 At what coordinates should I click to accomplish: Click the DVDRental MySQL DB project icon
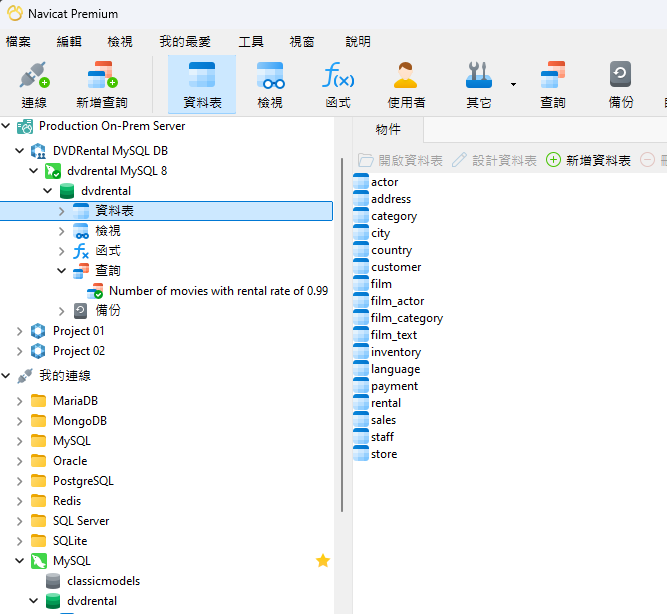(38, 151)
